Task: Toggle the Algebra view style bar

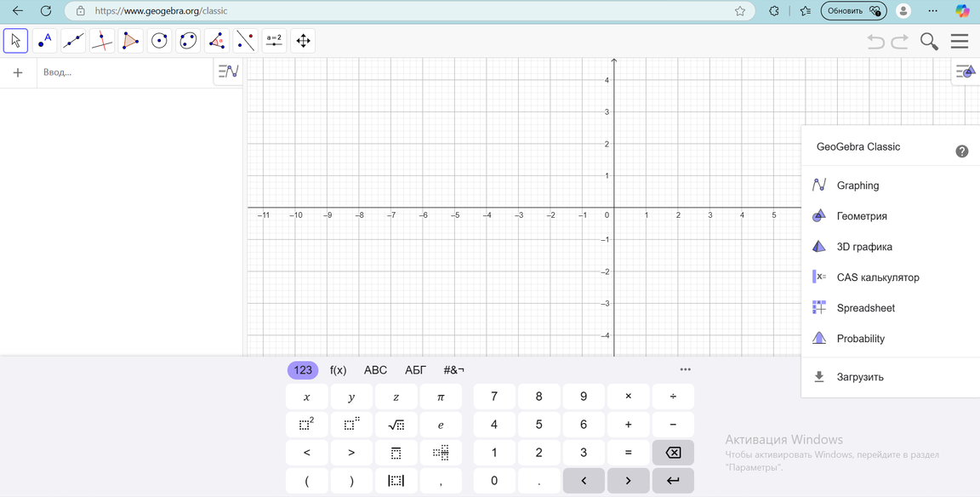Action: [x=228, y=72]
